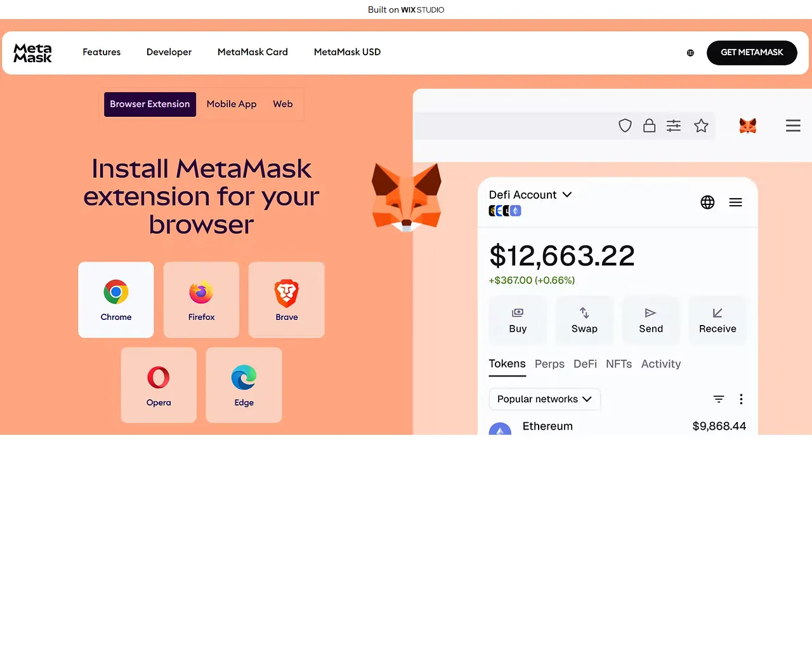Click the network badges under Defi Account
Viewport: 812px width, 650px height.
tap(505, 211)
